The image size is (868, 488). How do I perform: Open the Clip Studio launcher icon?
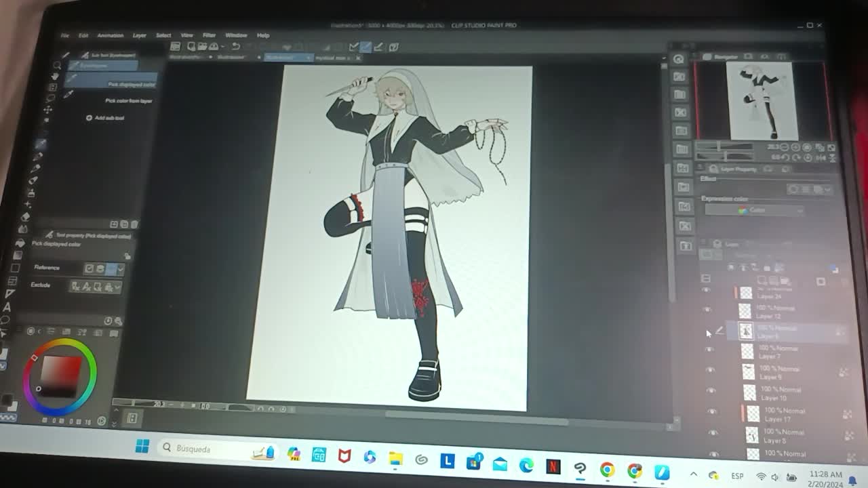point(176,46)
